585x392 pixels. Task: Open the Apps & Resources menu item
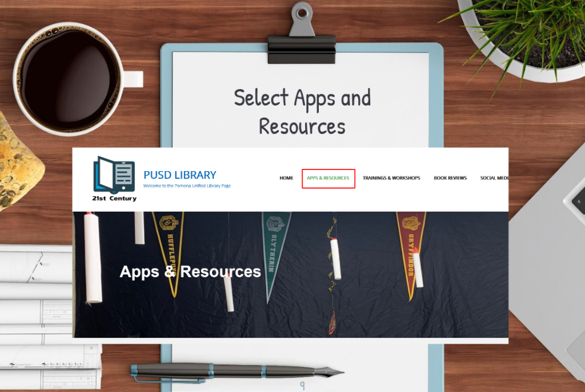click(328, 178)
